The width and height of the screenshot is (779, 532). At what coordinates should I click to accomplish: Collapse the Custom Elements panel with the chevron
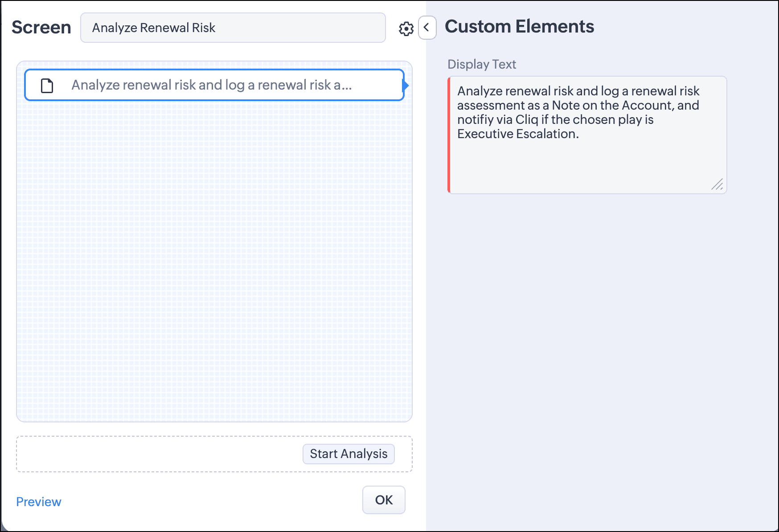(427, 28)
